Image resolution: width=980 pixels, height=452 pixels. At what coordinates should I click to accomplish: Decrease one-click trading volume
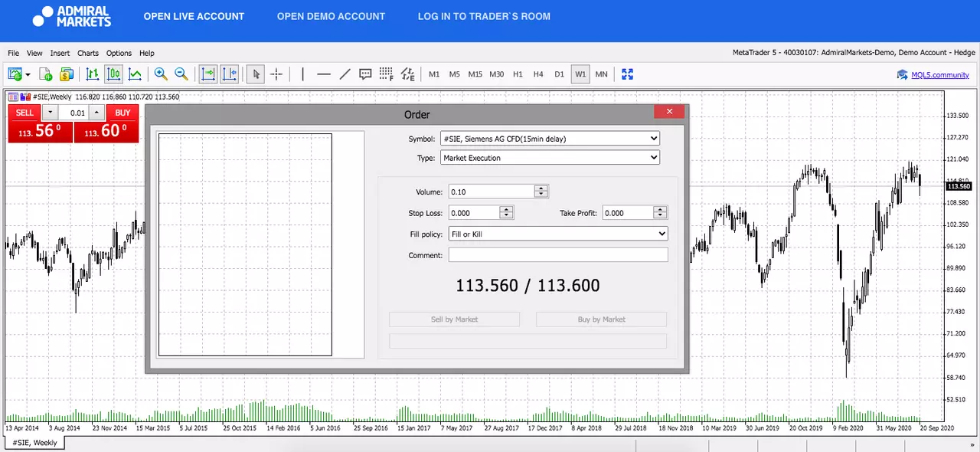[51, 113]
